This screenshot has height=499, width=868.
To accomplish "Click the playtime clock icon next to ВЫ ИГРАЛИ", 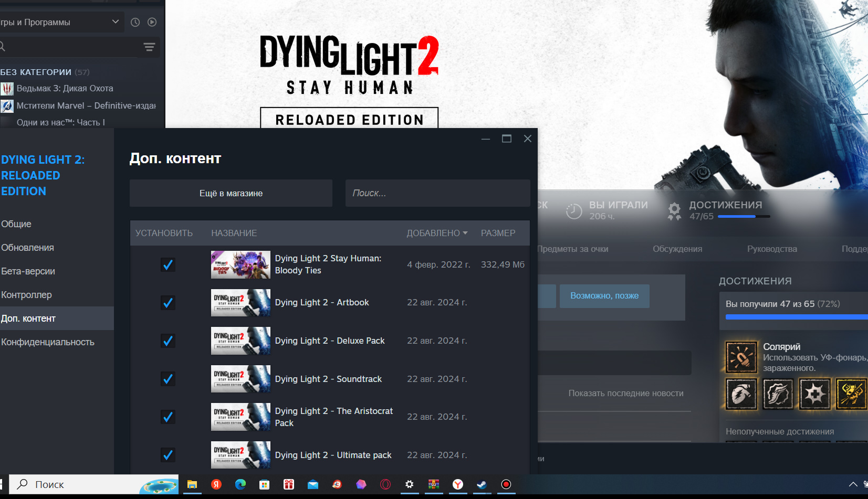I will [574, 211].
